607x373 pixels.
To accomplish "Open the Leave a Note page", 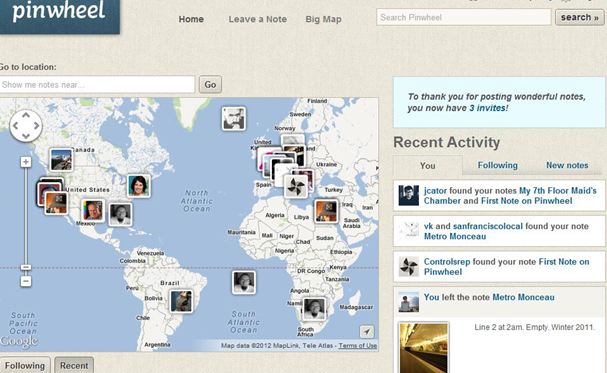I will click(x=257, y=19).
